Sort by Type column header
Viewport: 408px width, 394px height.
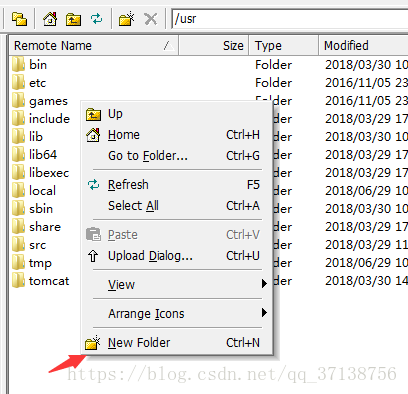(x=283, y=45)
